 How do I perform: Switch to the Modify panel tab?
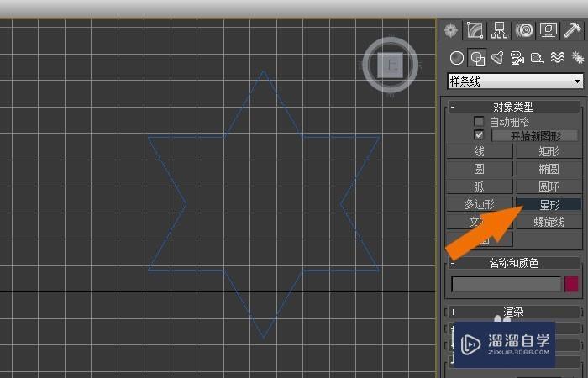pyautogui.click(x=475, y=30)
